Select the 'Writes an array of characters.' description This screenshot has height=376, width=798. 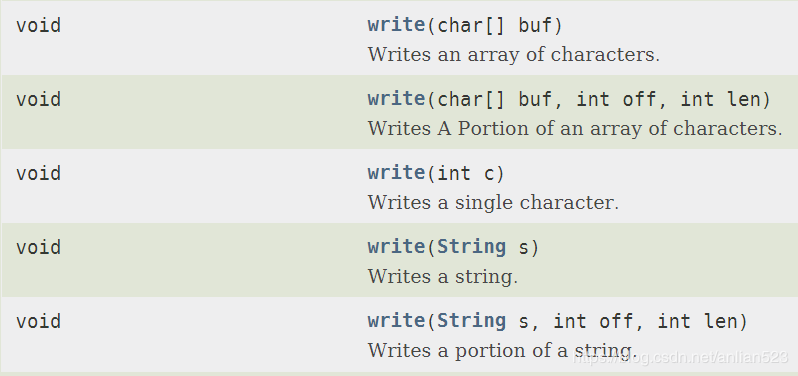(x=514, y=54)
